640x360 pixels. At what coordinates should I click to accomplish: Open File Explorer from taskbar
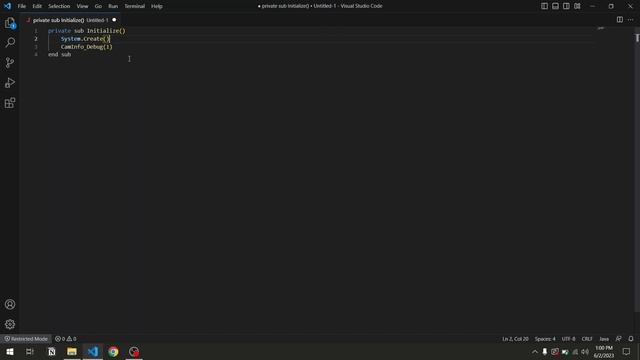tap(72, 351)
